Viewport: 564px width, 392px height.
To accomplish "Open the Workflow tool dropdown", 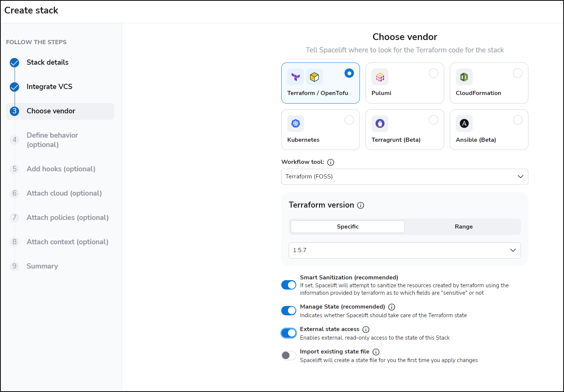I will pyautogui.click(x=404, y=177).
